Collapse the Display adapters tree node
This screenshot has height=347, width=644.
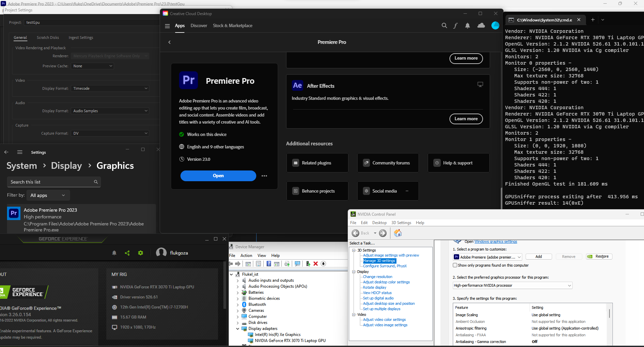pyautogui.click(x=237, y=329)
